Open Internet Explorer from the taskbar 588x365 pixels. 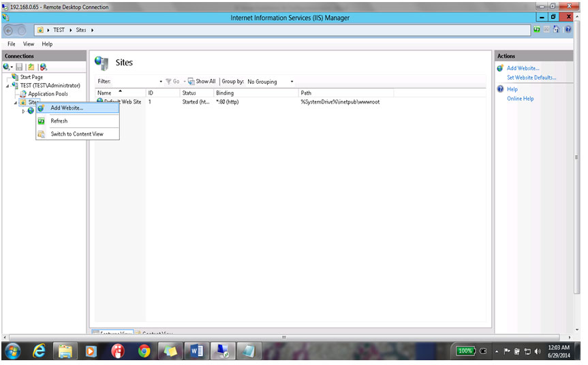(x=39, y=351)
